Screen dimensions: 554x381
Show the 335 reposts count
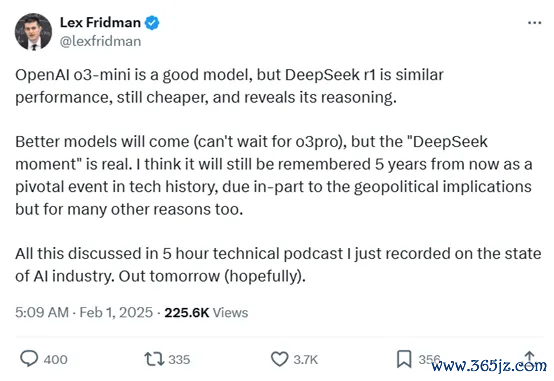point(179,359)
